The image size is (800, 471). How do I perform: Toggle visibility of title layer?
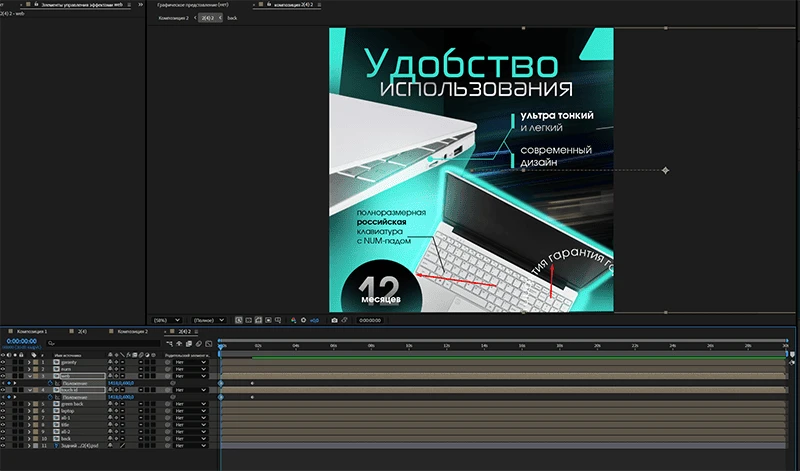(x=3, y=425)
